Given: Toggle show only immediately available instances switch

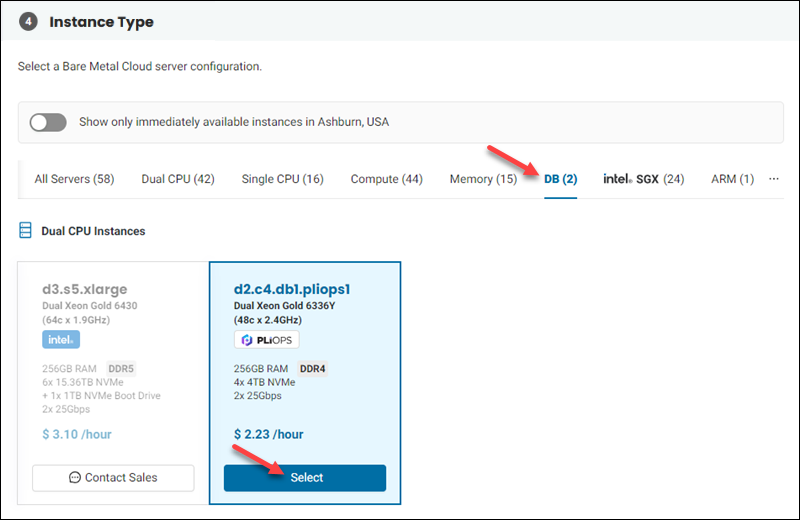Looking at the screenshot, I should coord(48,122).
